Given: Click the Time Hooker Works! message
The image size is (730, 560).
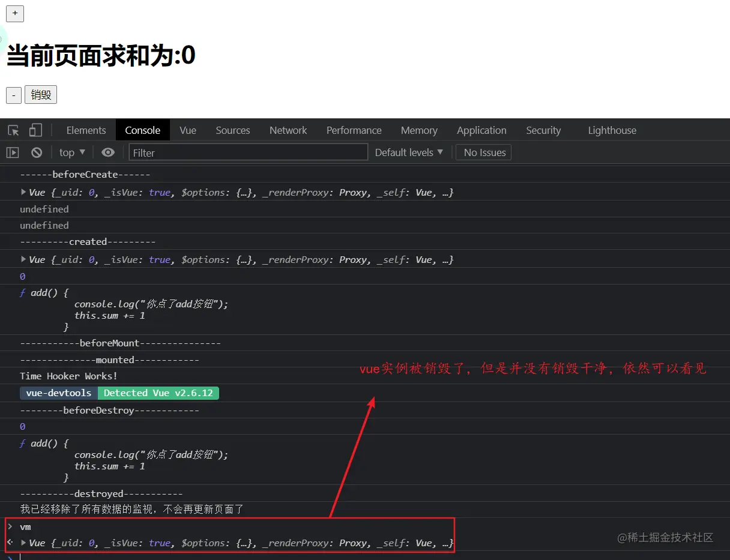Looking at the screenshot, I should (x=68, y=376).
